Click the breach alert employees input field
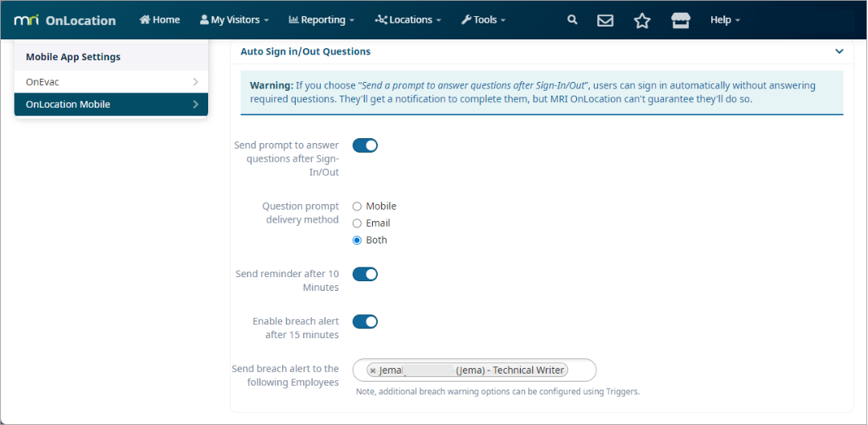868x425 pixels. click(x=582, y=370)
